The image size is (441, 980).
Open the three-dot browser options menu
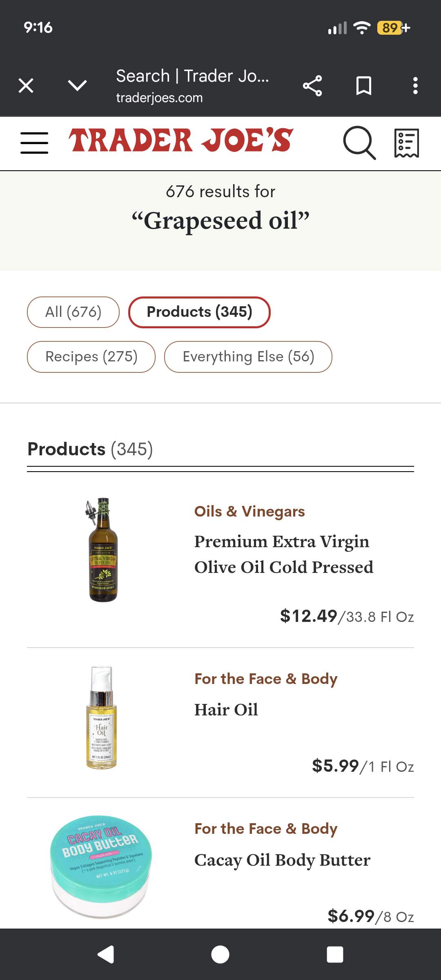415,86
